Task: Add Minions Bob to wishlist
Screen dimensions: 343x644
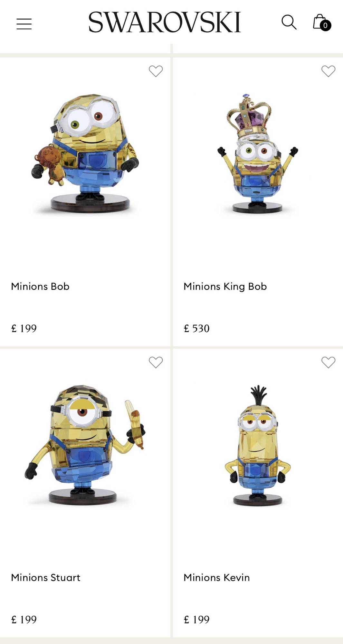Action: [156, 71]
